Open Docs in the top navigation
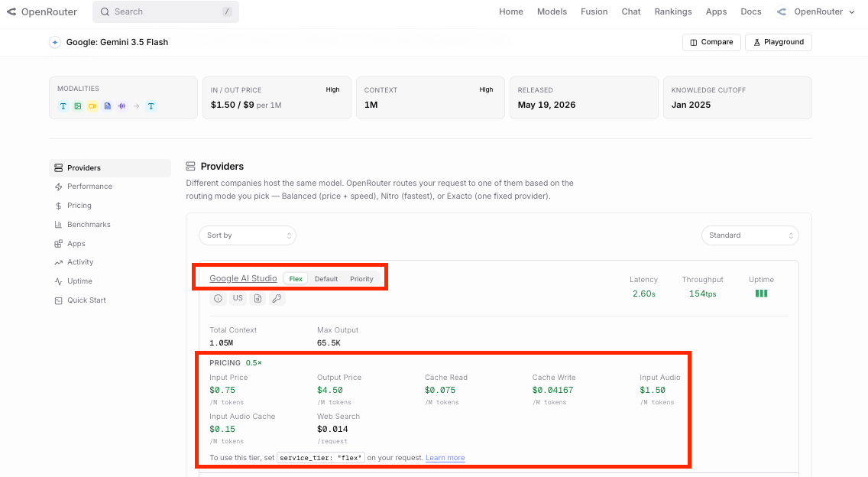Screen dimensions: 868x477 pos(751,11)
